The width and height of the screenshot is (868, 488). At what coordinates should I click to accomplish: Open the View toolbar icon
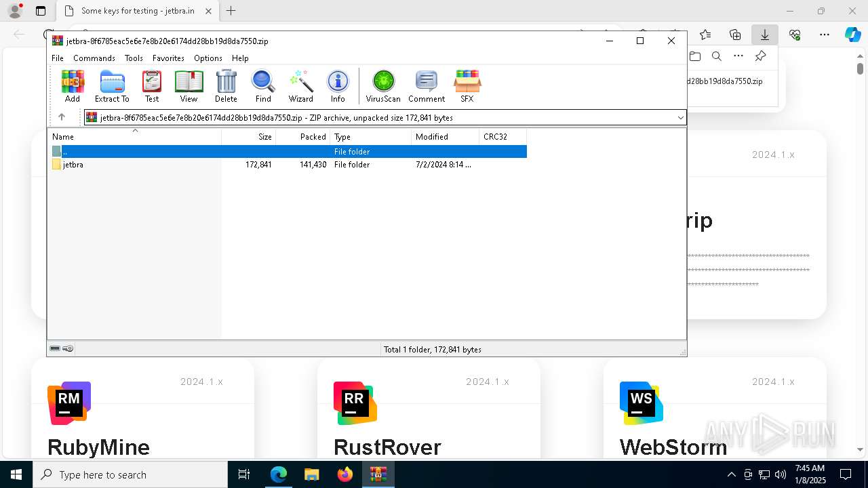(x=189, y=86)
